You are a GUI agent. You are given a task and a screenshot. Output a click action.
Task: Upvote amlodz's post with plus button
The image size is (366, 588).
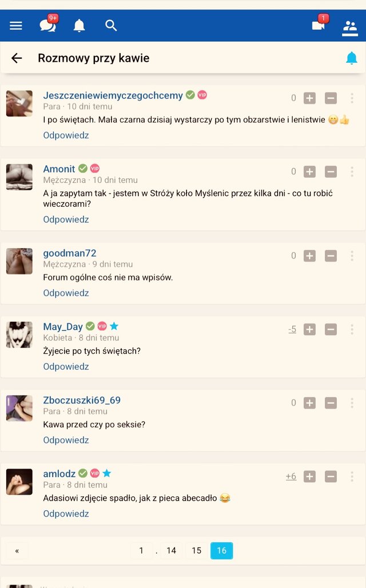tap(309, 477)
